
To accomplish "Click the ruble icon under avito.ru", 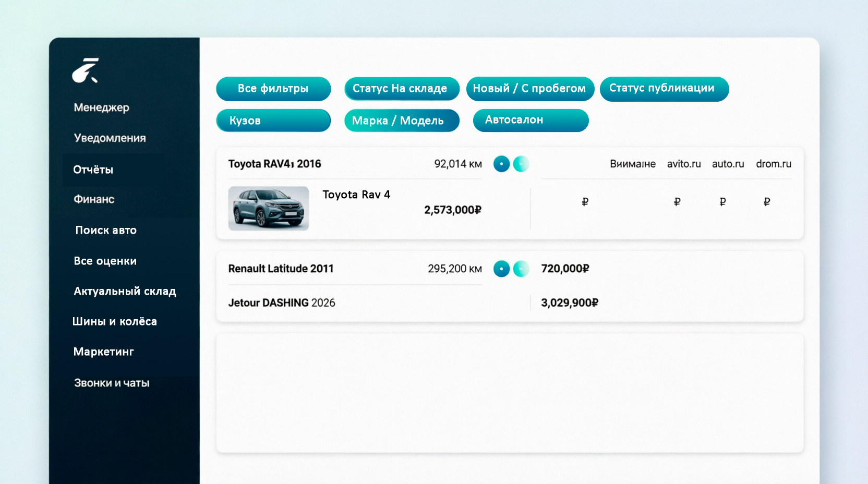I will (677, 202).
